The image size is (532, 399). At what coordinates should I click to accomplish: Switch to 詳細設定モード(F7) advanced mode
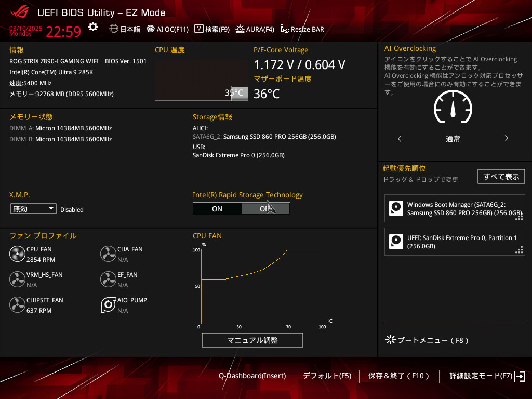pyautogui.click(x=481, y=376)
